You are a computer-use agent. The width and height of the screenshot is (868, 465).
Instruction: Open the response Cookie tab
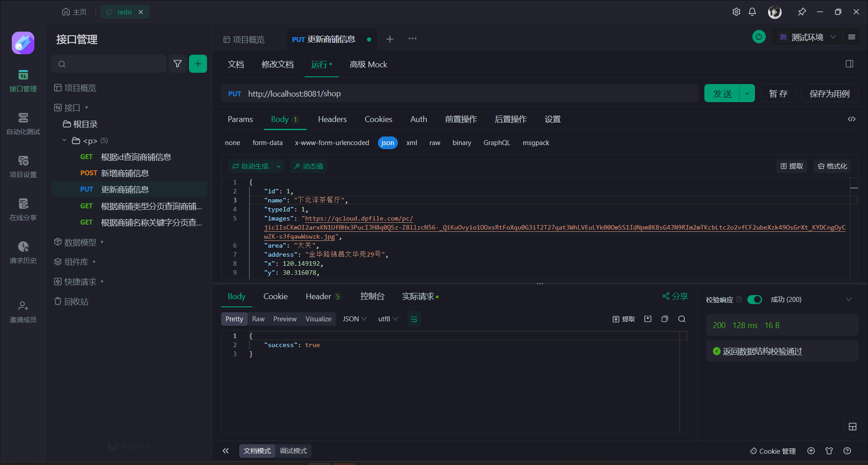(275, 296)
